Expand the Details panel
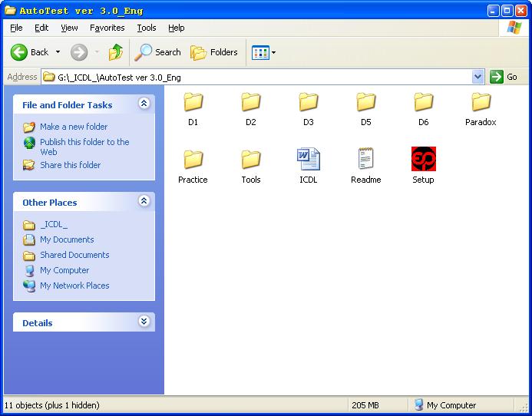532x416 pixels. (x=144, y=322)
